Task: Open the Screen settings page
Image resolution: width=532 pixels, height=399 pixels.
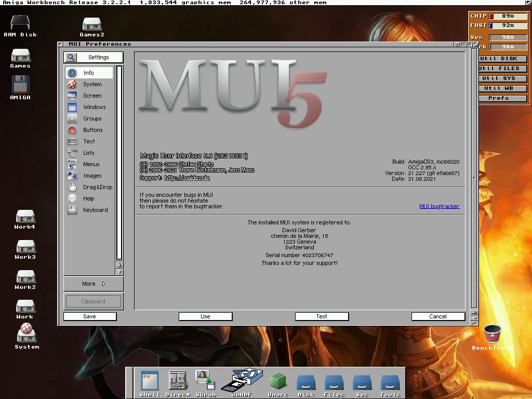Action: (89, 96)
